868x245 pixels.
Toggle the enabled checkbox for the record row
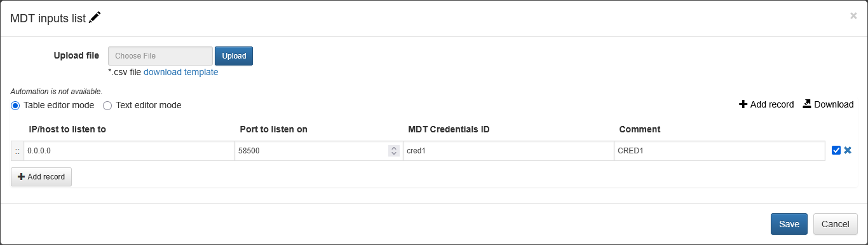click(x=836, y=150)
